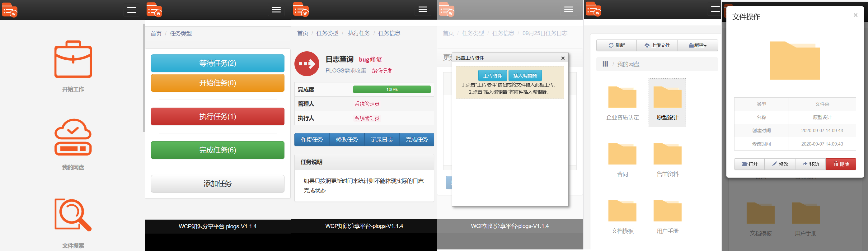Open the 用户手册 folder under the 售前资料 folder
The width and height of the screenshot is (868, 251).
tap(668, 217)
